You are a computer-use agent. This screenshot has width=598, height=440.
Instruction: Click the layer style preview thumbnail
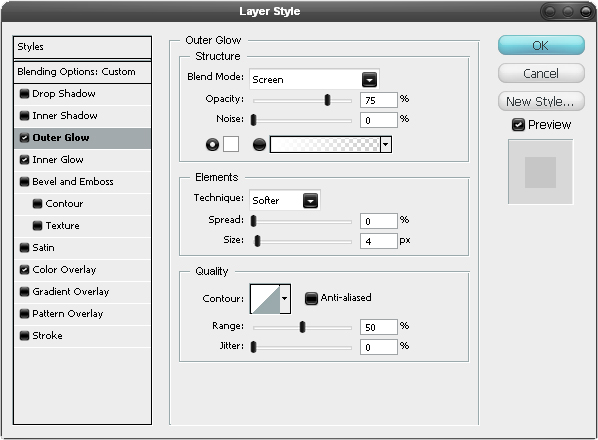(540, 172)
